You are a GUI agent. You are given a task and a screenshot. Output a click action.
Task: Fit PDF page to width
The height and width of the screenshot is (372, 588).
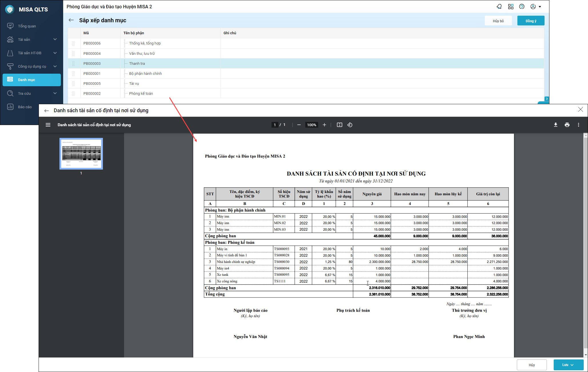tap(339, 125)
